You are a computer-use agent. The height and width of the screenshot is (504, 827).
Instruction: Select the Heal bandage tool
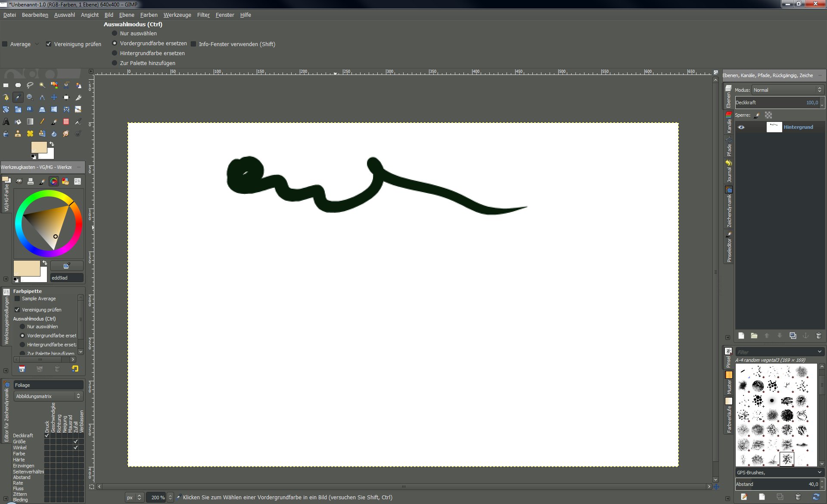[30, 134]
